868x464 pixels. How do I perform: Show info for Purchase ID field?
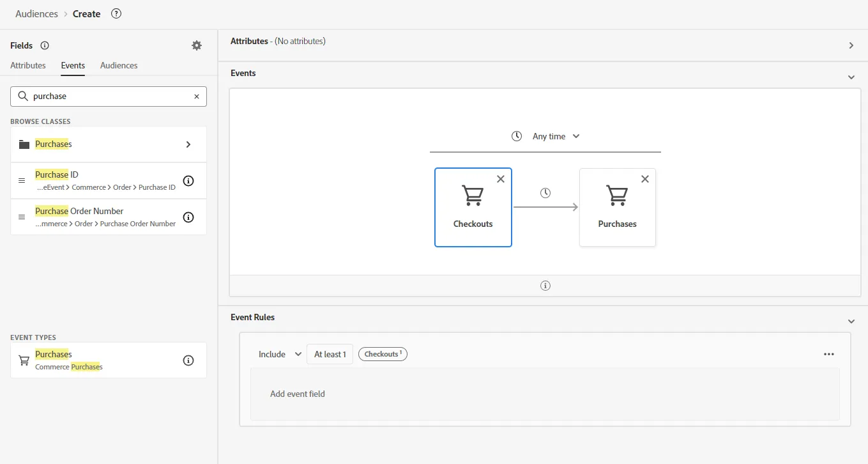coord(188,181)
